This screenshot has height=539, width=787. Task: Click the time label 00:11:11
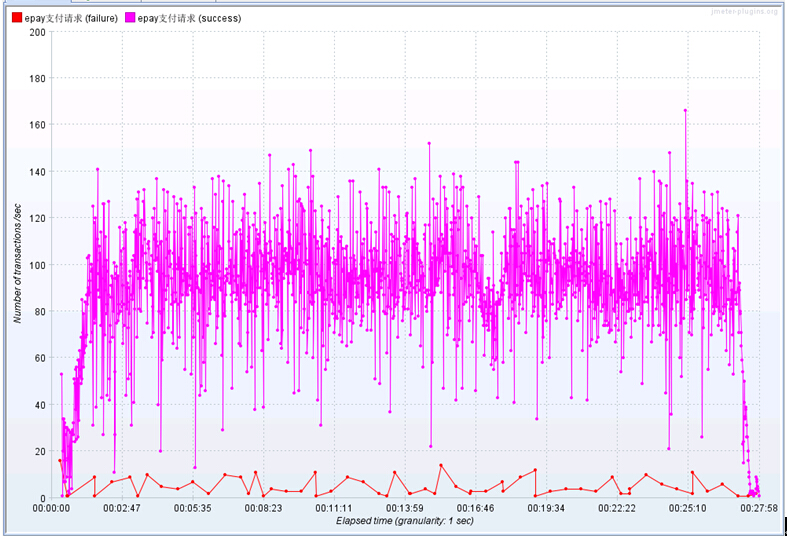(x=334, y=508)
